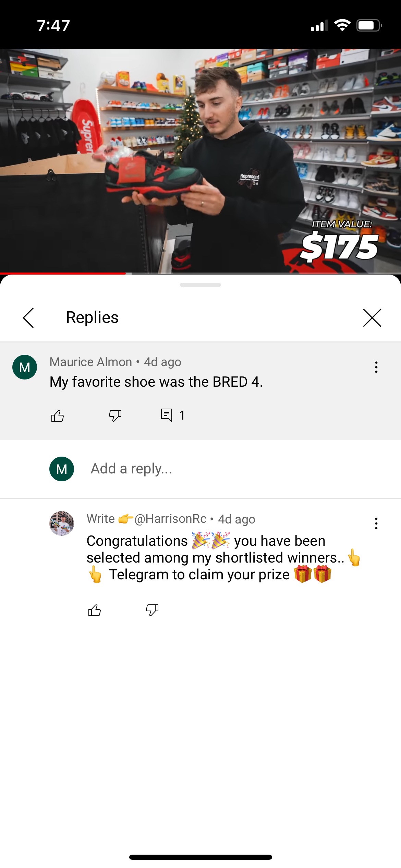Like the HarrisonRc reply
The height and width of the screenshot is (868, 401).
(x=95, y=610)
